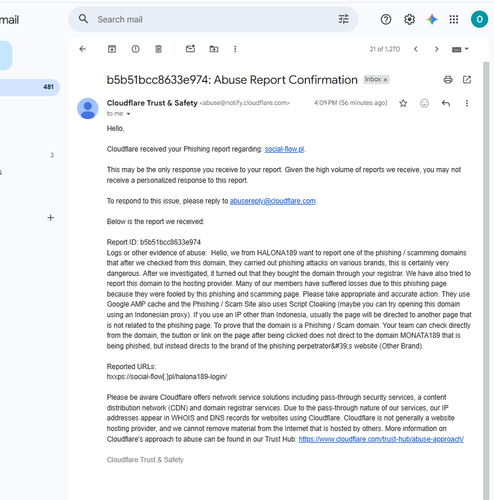Screen dimensions: 494x500
Task: Report this email as spam
Action: pyautogui.click(x=135, y=49)
